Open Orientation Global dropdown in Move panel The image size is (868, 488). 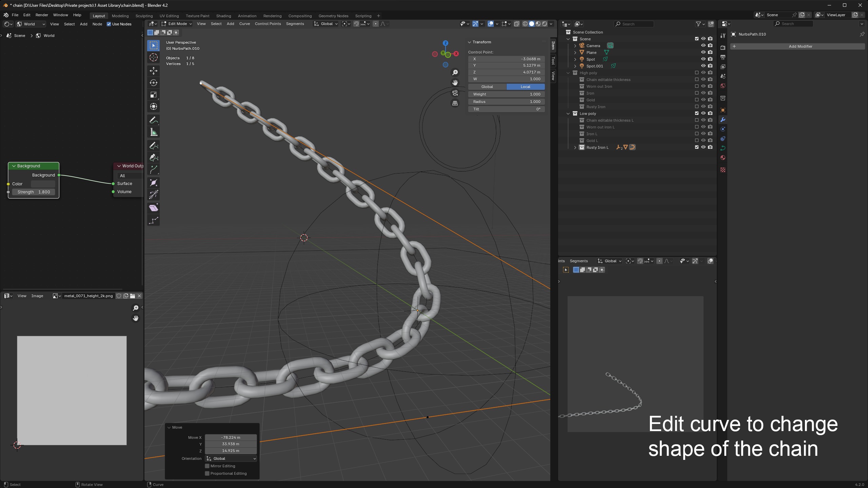[231, 459]
